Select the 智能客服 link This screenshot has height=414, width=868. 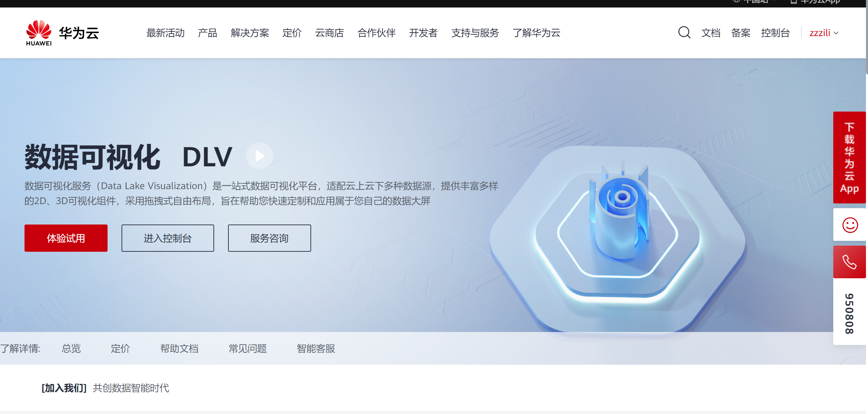pyautogui.click(x=316, y=348)
